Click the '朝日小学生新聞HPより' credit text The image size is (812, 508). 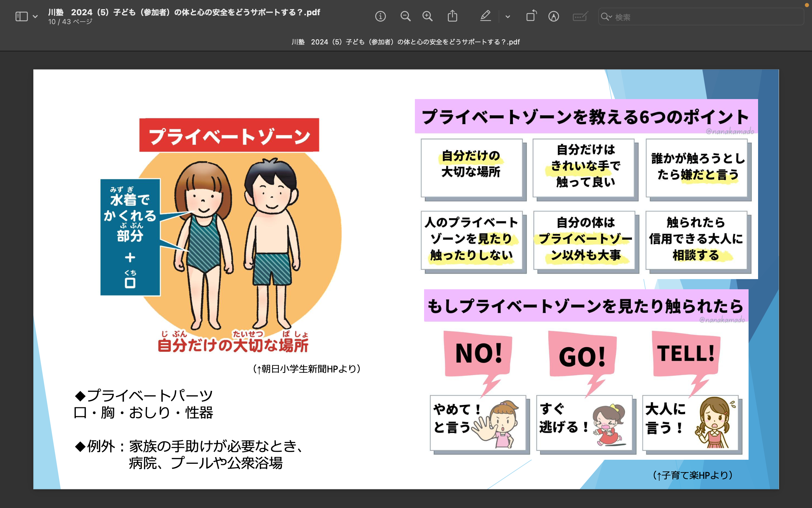[x=306, y=369]
